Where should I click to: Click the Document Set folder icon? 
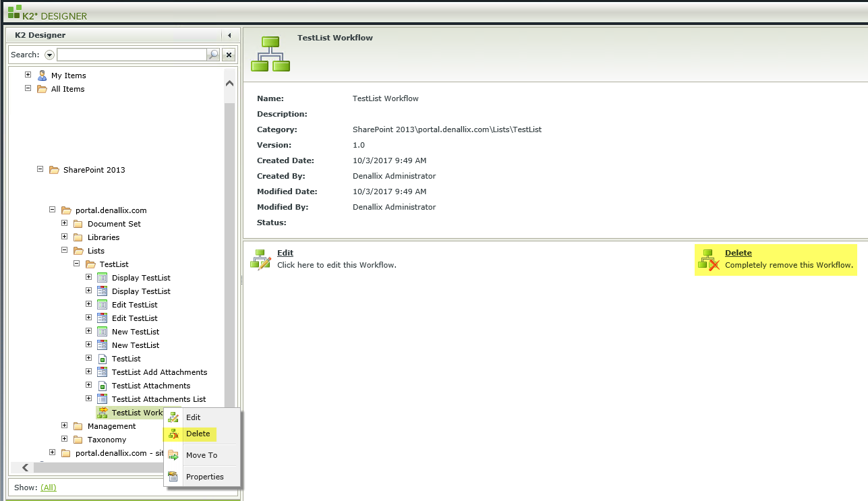point(78,224)
